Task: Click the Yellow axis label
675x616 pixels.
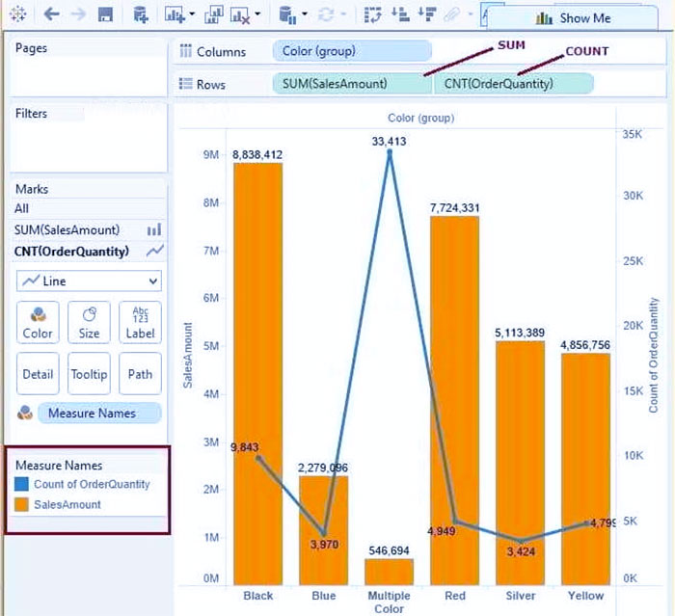Action: pos(585,596)
